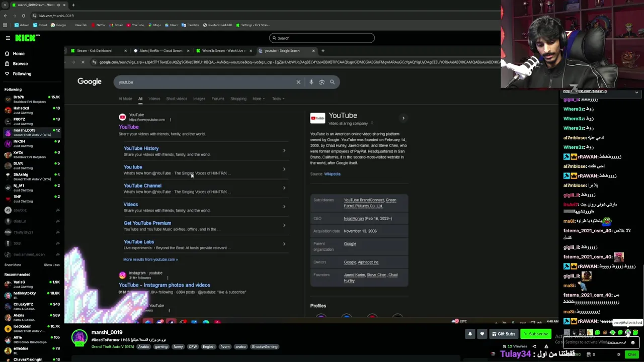The height and width of the screenshot is (362, 644).
Task: Click the green Subscribe button
Action: 536,334
